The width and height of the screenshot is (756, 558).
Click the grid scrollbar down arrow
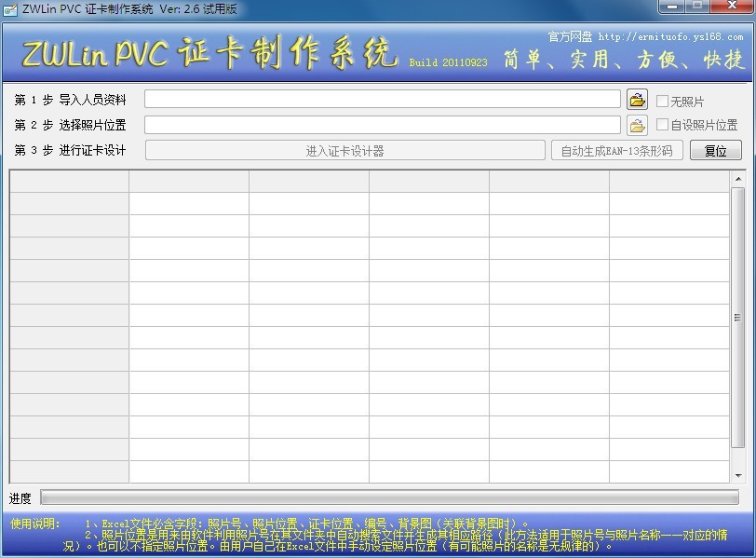tap(738, 475)
